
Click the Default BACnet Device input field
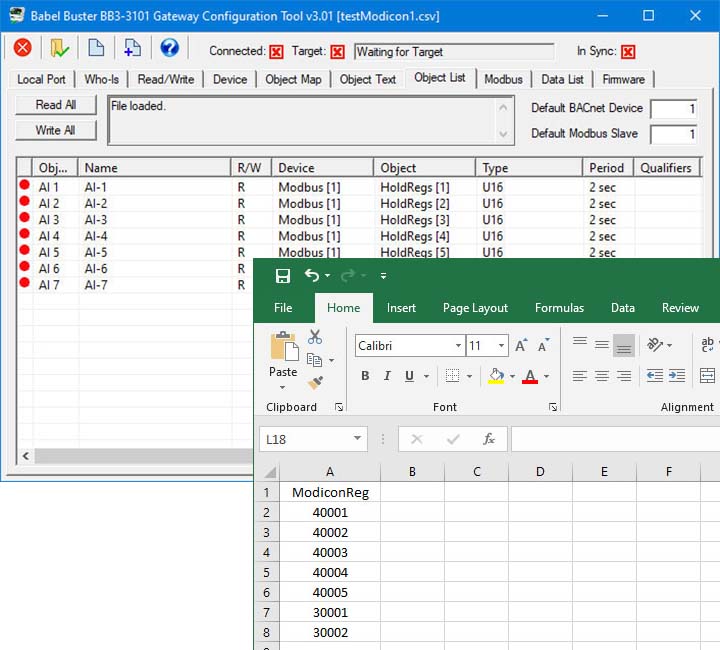coord(674,109)
